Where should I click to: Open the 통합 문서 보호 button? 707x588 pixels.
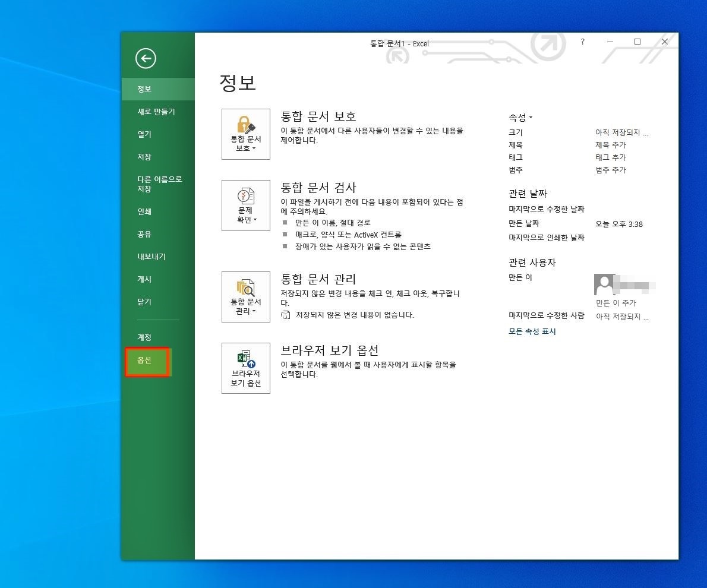(246, 134)
